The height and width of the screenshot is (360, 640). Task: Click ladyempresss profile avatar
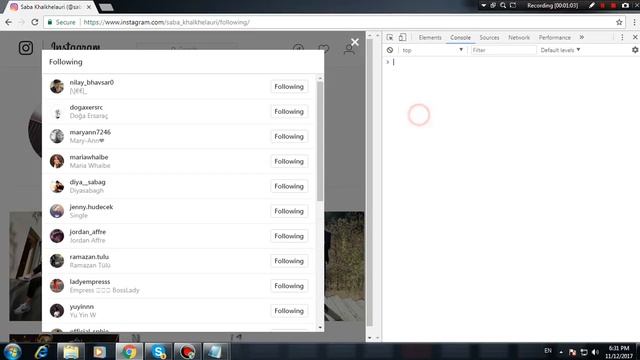tap(57, 286)
